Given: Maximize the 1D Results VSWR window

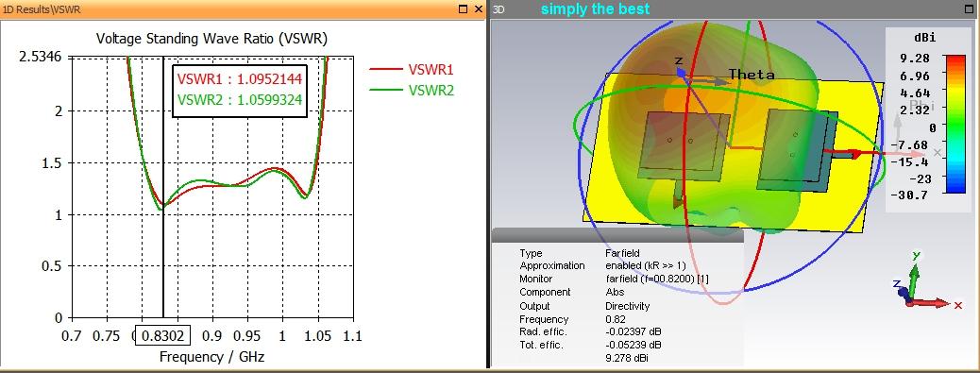Looking at the screenshot, I should coord(464,9).
